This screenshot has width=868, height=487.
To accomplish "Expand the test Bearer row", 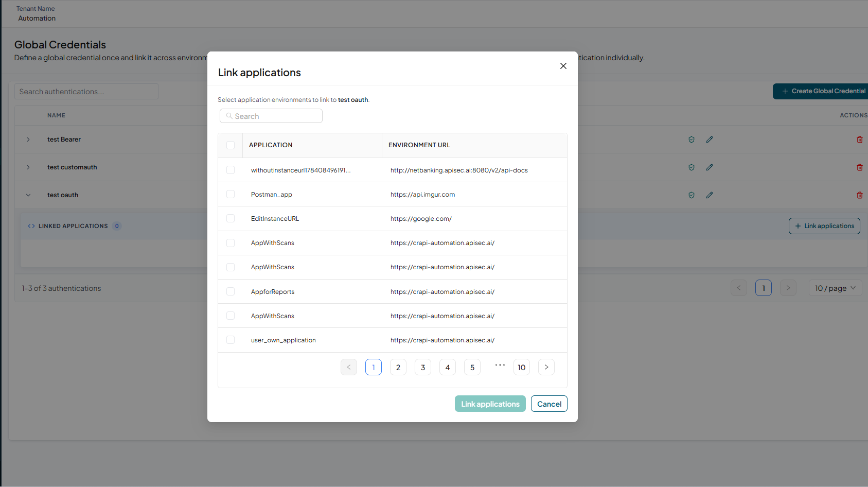I will click(x=28, y=140).
